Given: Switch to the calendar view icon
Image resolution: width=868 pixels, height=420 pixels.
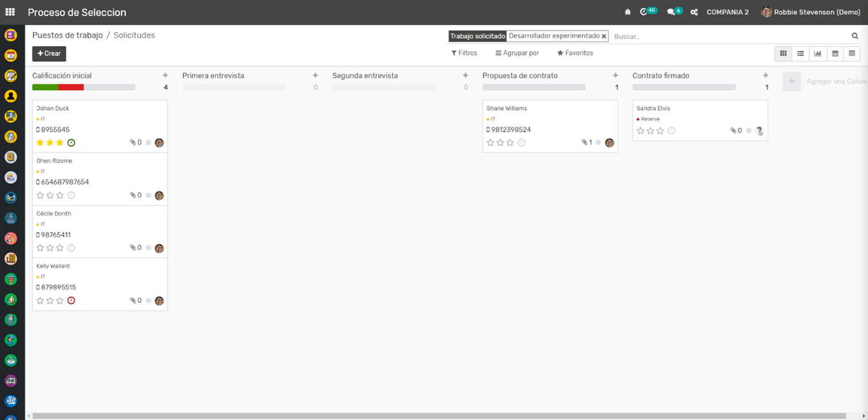Looking at the screenshot, I should [835, 54].
